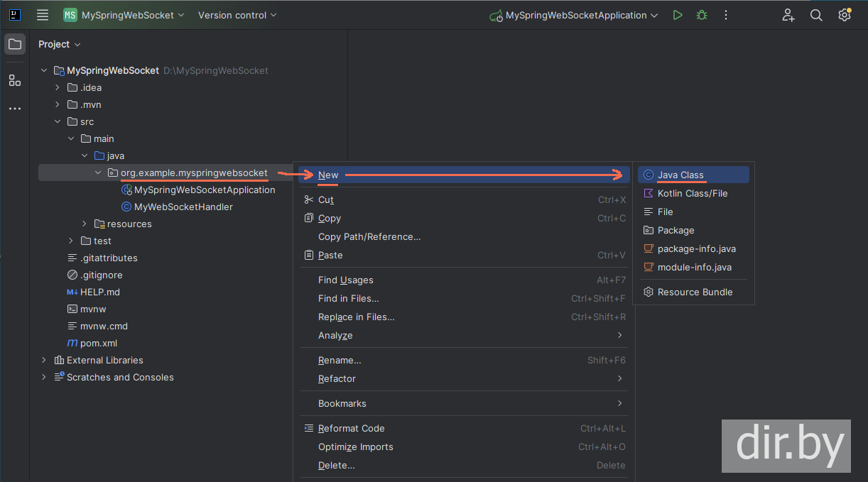Select .gitattributes file
This screenshot has height=482, width=868.
click(x=109, y=258)
